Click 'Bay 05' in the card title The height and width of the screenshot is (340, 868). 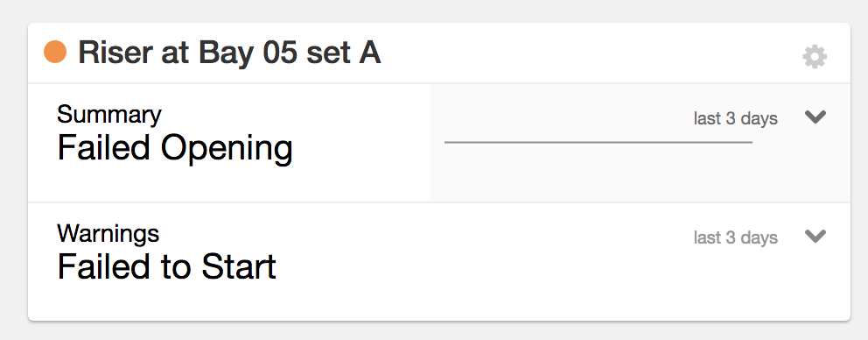coord(245,53)
